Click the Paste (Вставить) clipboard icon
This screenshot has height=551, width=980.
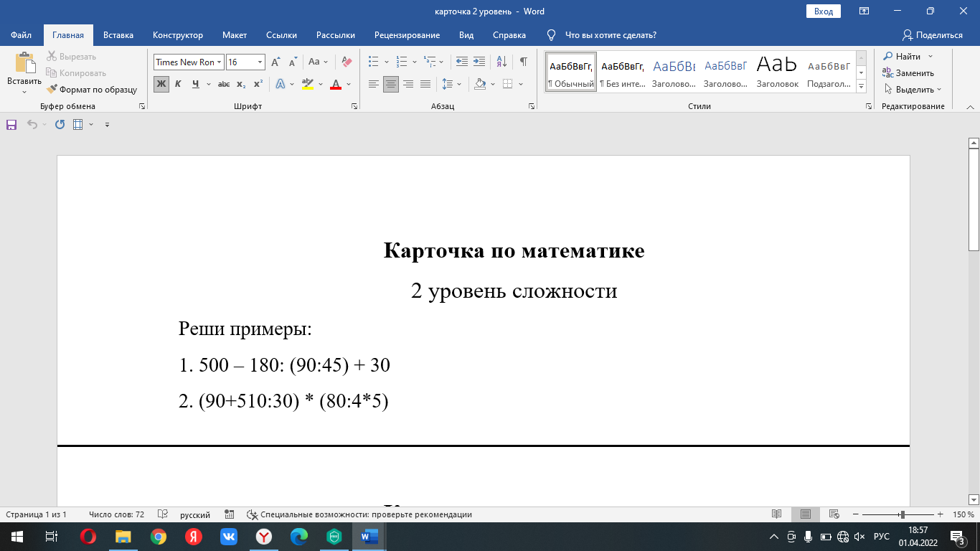pyautogui.click(x=24, y=63)
